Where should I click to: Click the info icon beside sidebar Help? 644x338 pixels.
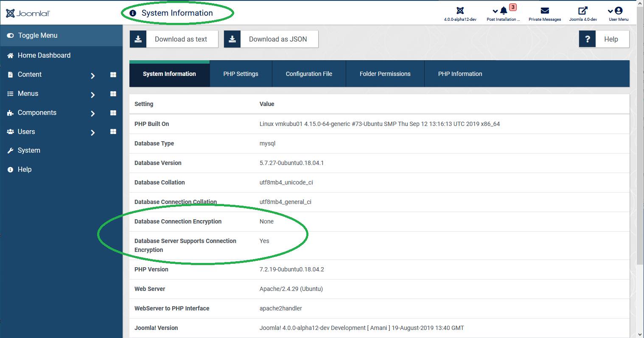point(11,170)
